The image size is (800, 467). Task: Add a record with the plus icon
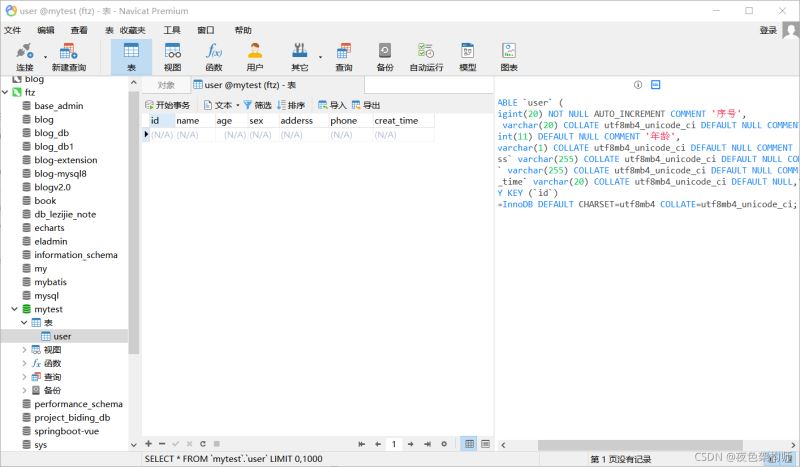[x=148, y=444]
